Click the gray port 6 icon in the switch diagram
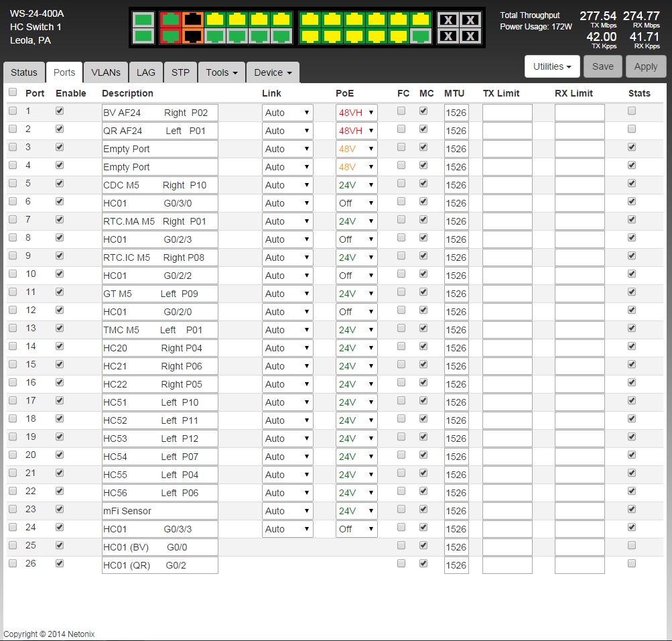Viewport: 672px width, 641px height. pos(215,36)
